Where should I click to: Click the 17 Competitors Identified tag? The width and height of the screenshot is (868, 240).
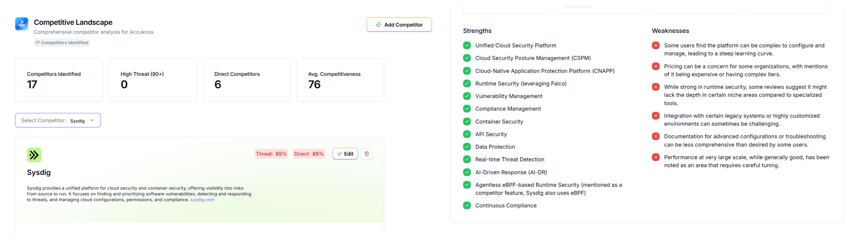[x=62, y=42]
